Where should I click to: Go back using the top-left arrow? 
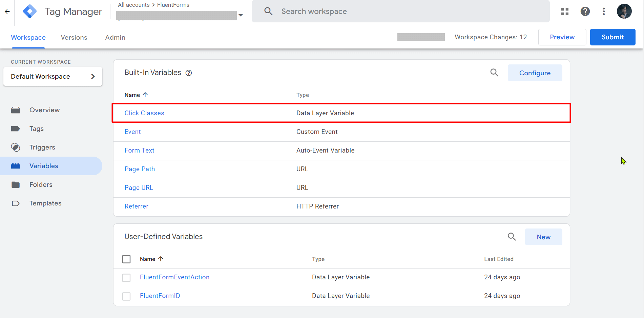coord(7,12)
